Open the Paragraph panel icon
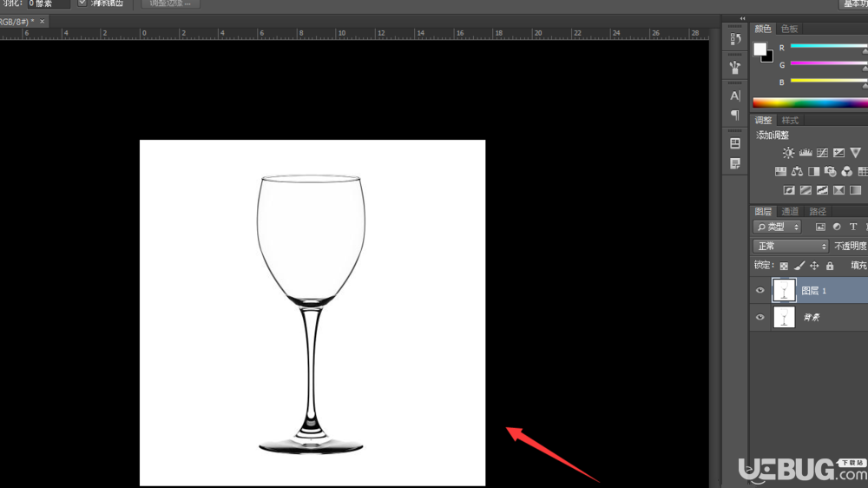Screen dimensions: 868x488 pyautogui.click(x=735, y=115)
